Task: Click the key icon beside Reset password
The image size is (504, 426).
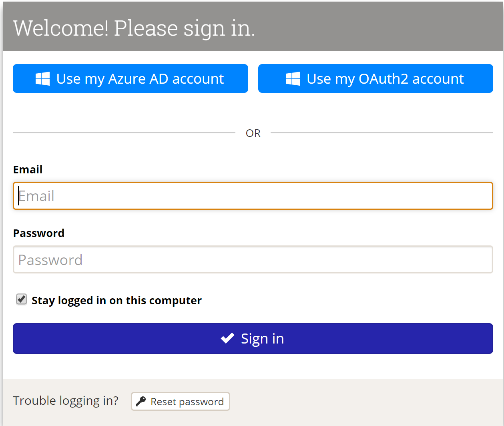Action: 141,402
